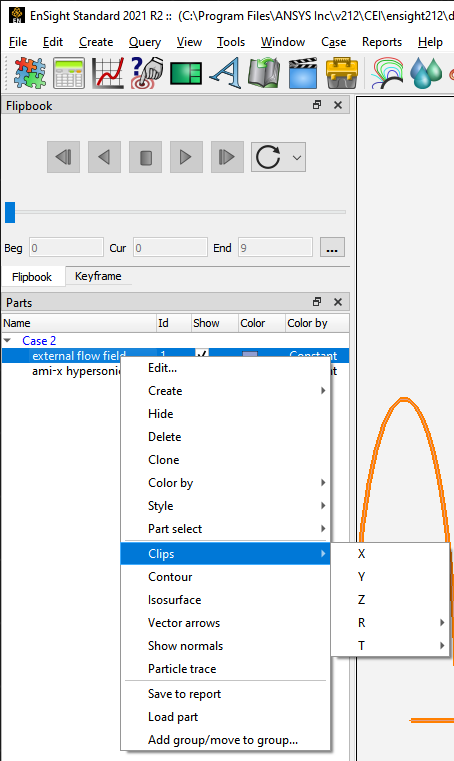Play the flipbook forward
Image resolution: width=454 pixels, height=761 pixels.
[x=186, y=157]
